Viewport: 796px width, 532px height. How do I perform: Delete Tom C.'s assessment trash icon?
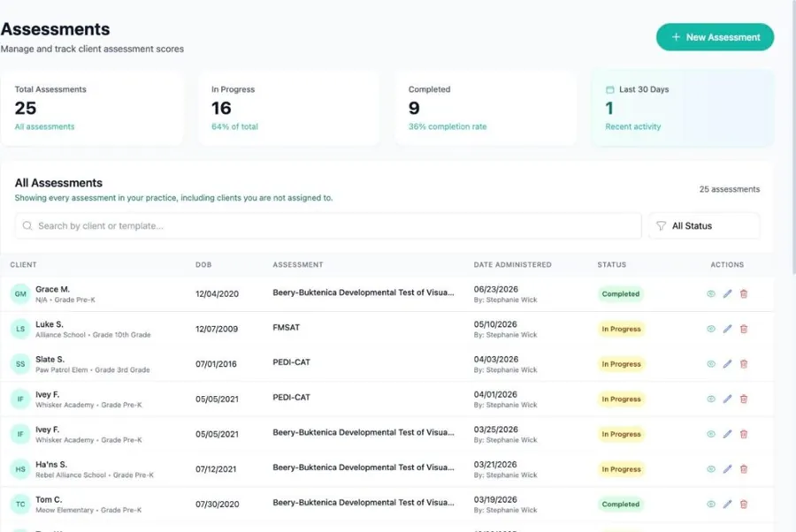coord(744,504)
